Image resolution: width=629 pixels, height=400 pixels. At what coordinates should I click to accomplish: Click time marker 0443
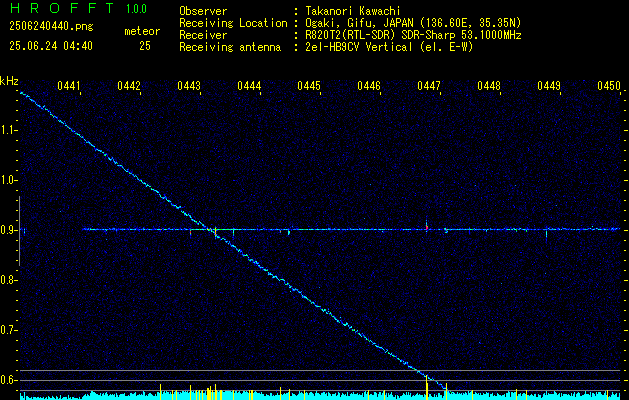[189, 85]
